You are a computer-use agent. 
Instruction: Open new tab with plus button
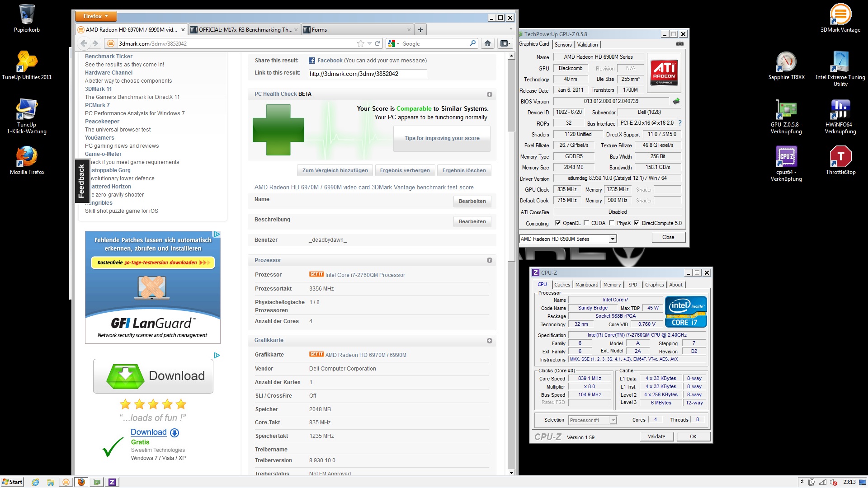click(420, 30)
